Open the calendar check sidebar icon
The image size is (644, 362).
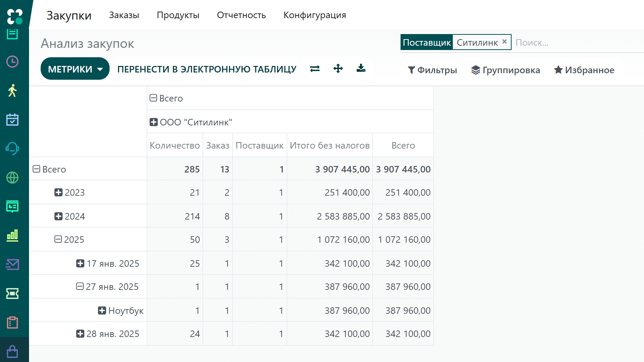pos(12,120)
